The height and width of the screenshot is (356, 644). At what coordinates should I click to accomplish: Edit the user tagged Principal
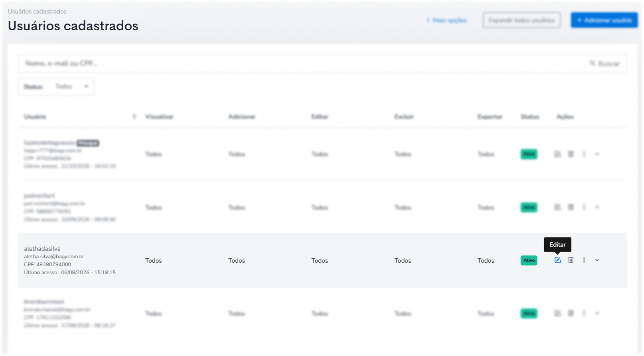point(557,154)
